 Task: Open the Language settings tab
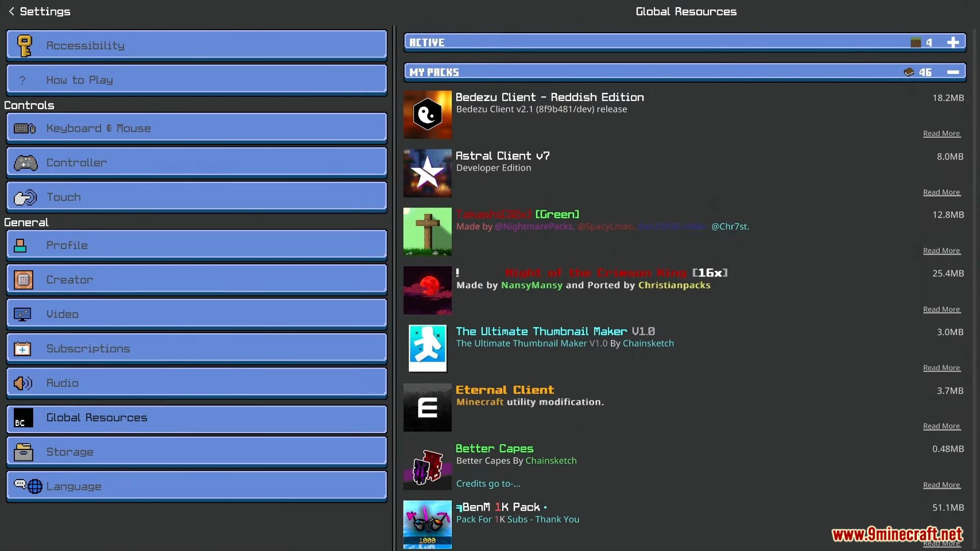(x=197, y=486)
